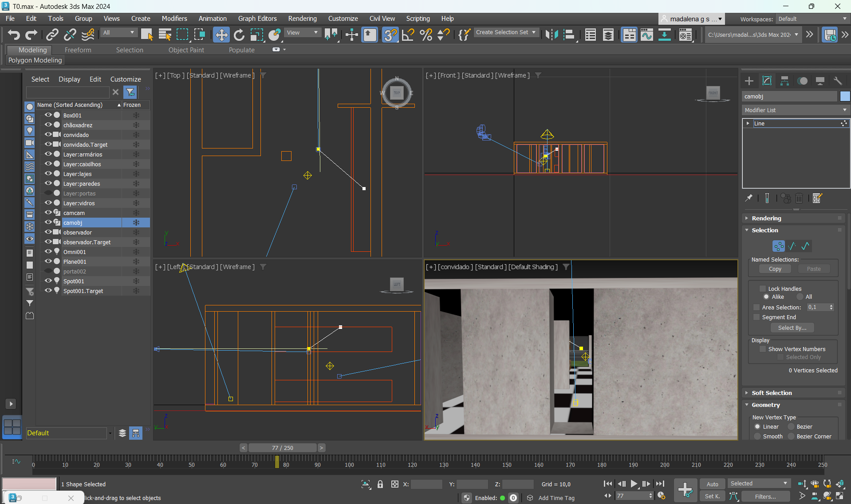
Task: Expand the Rendering rollout
Action: coord(766,218)
